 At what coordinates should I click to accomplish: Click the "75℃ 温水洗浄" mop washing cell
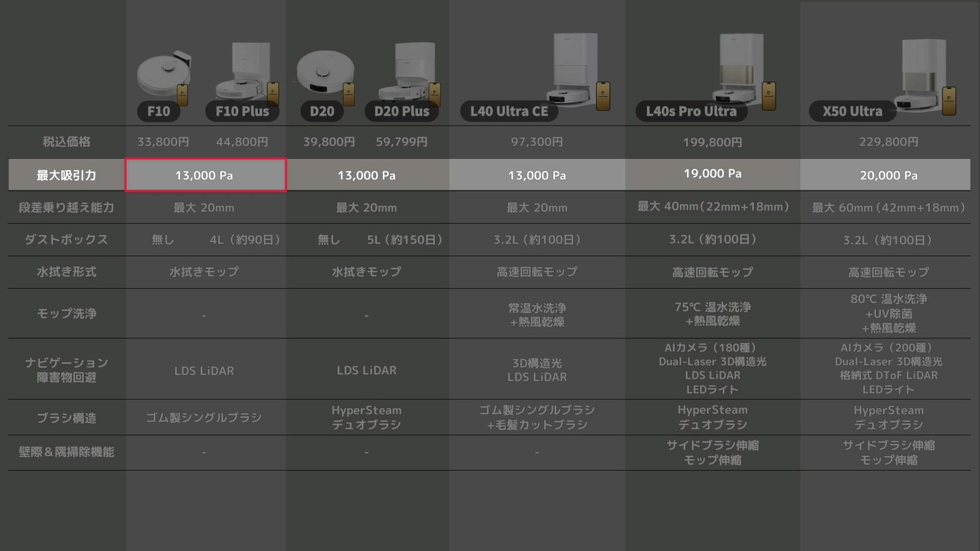pos(712,314)
